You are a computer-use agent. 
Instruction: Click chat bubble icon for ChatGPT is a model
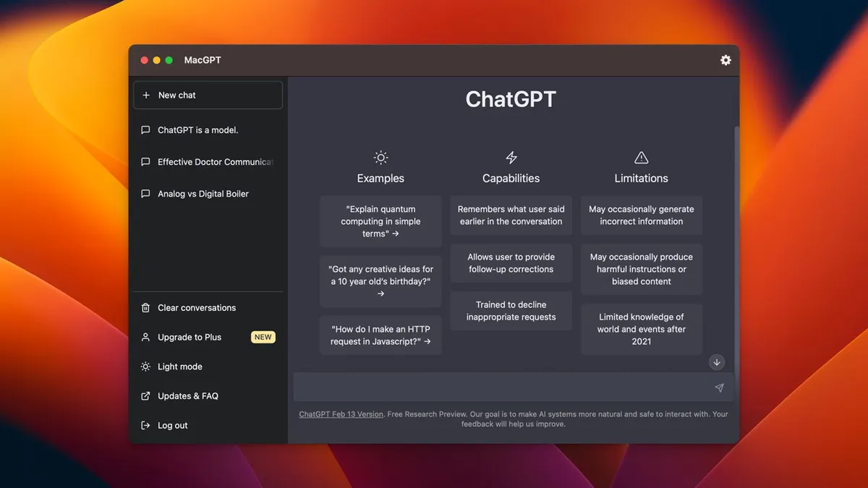145,130
